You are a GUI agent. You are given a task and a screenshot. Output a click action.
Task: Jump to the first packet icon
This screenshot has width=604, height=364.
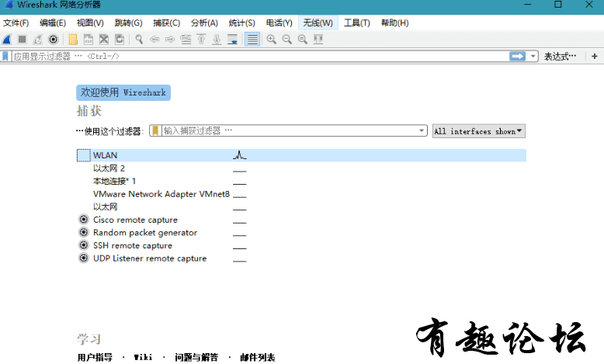coord(201,40)
